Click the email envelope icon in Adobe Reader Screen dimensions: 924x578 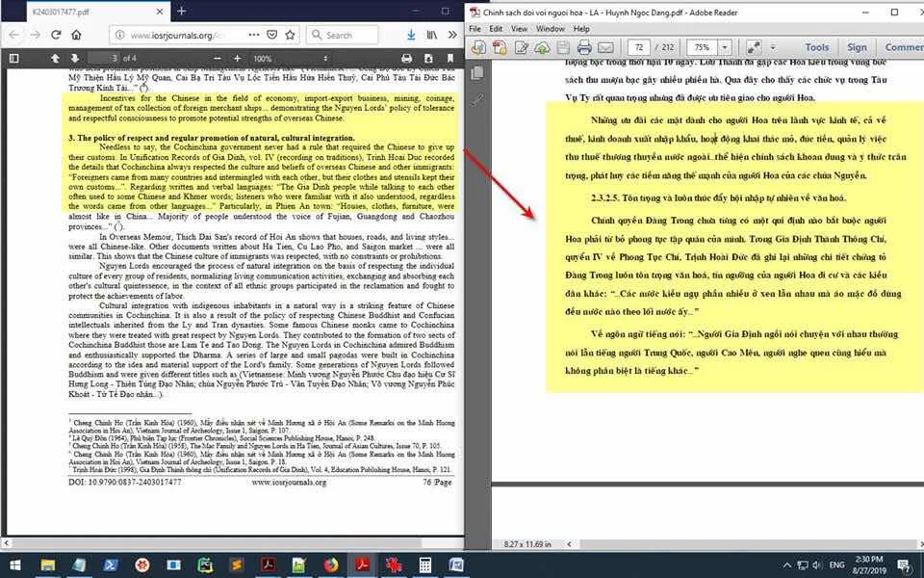coord(605,47)
